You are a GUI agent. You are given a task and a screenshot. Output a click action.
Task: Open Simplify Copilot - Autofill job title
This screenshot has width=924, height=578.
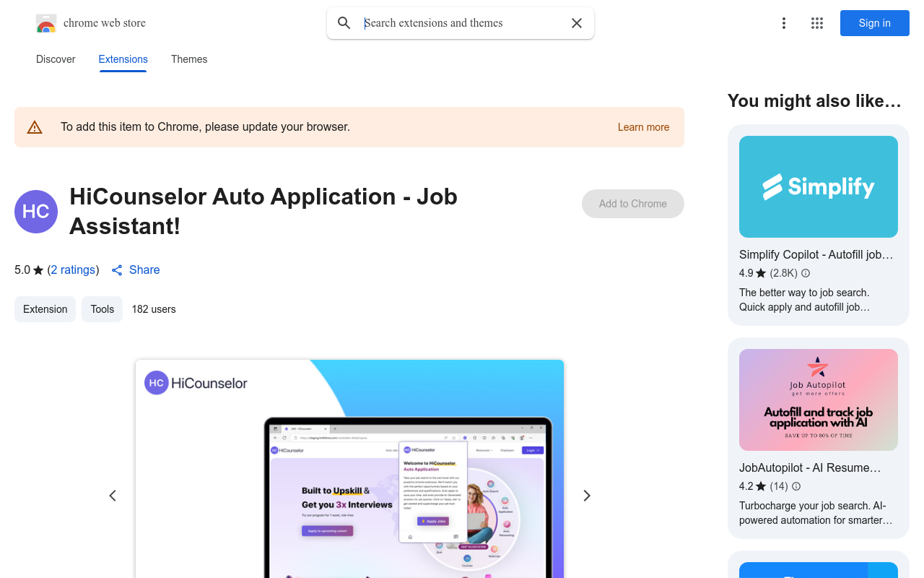click(x=816, y=255)
